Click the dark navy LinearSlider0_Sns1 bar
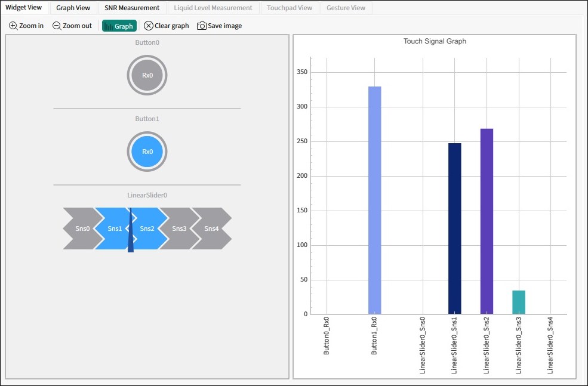The height and width of the screenshot is (386, 588). click(x=454, y=228)
